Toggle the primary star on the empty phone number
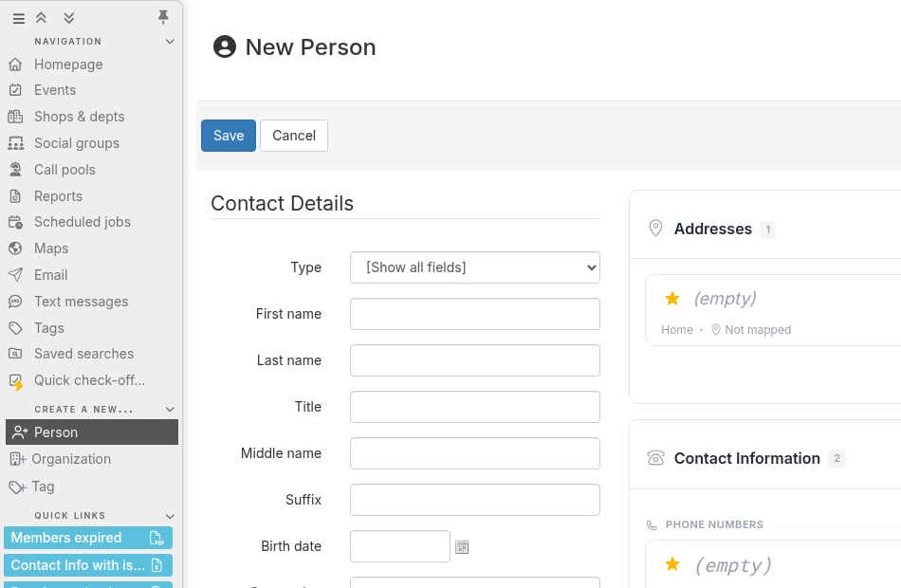Image resolution: width=901 pixels, height=588 pixels. [672, 564]
